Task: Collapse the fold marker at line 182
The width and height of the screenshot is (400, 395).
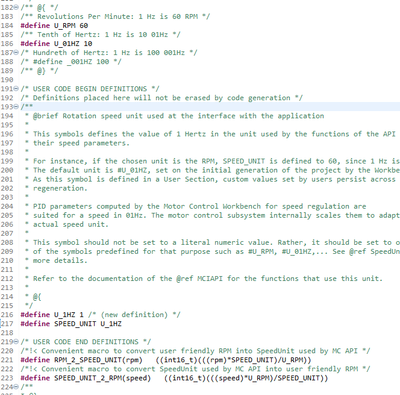Action: click(17, 7)
